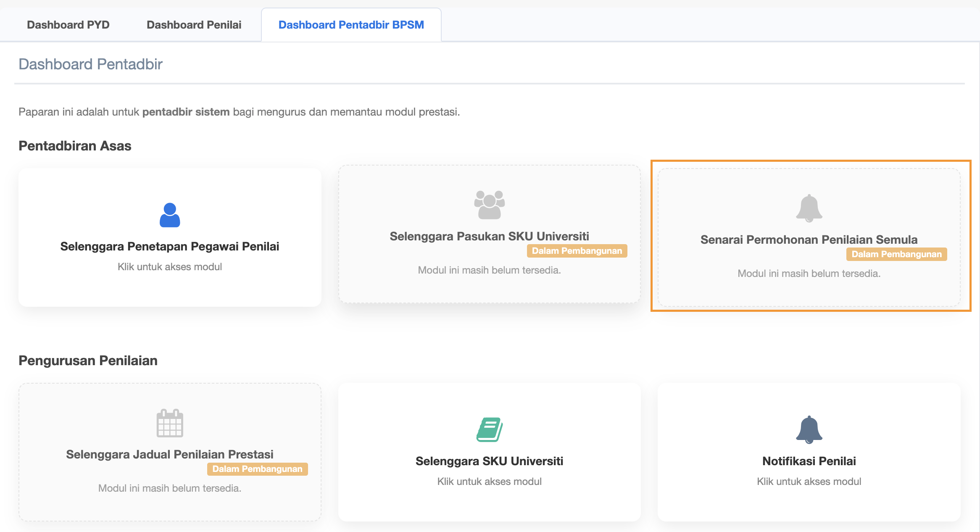The image size is (980, 532).
Task: Open Notifikasi Penilai module title
Action: pos(809,461)
